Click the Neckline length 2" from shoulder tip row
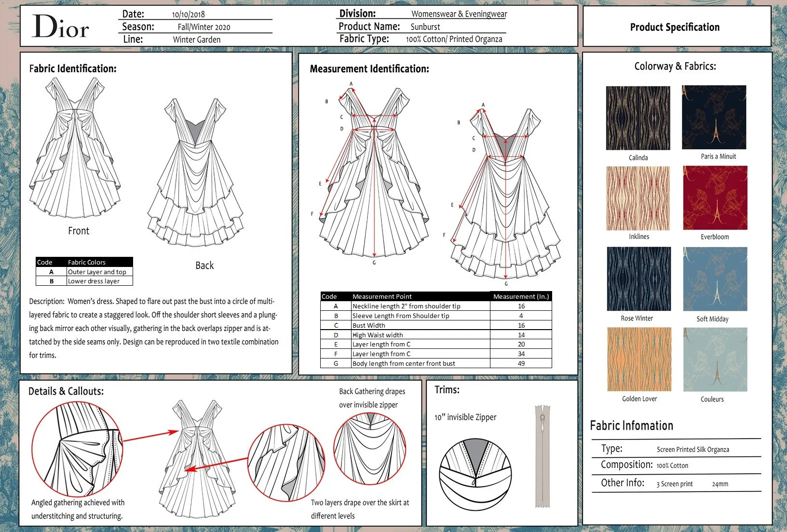The width and height of the screenshot is (787, 532). 436,306
